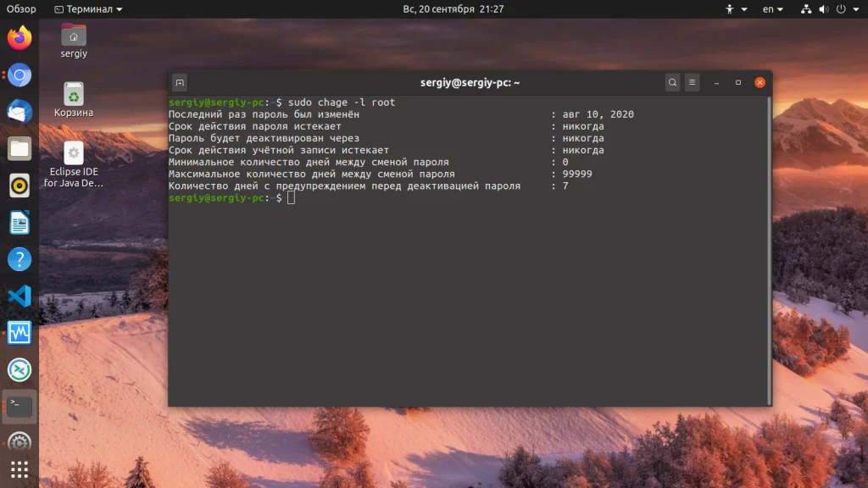Screen dimensions: 868x488
Task: Click the Terminal search icon
Action: (x=672, y=82)
